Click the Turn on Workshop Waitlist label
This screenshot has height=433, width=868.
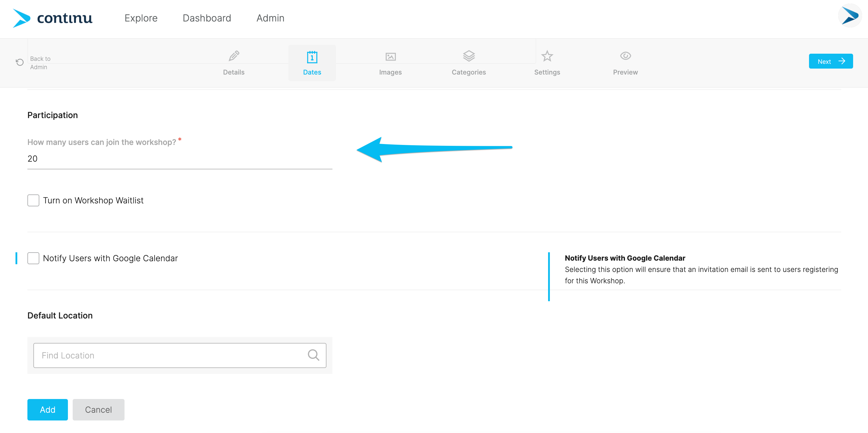pyautogui.click(x=93, y=200)
